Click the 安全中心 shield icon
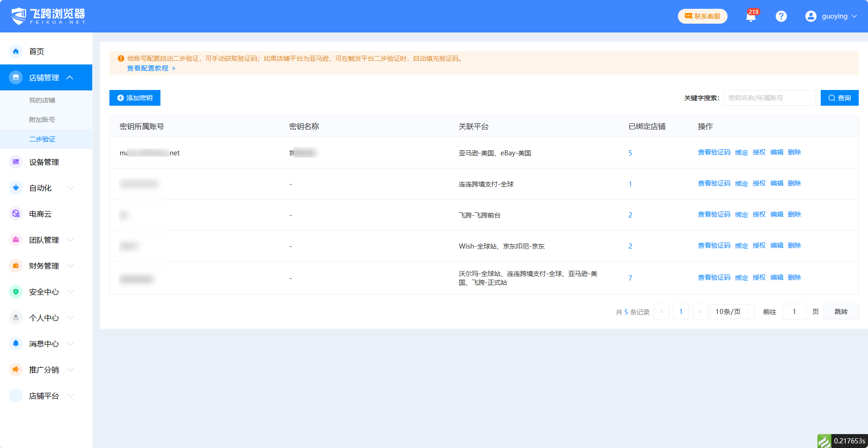 (x=16, y=292)
